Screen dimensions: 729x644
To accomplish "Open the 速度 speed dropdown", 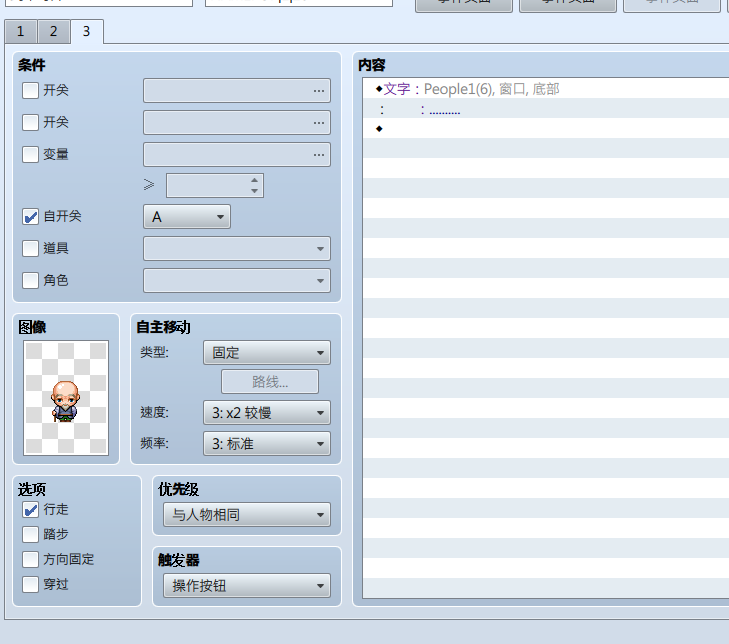I will tap(267, 413).
